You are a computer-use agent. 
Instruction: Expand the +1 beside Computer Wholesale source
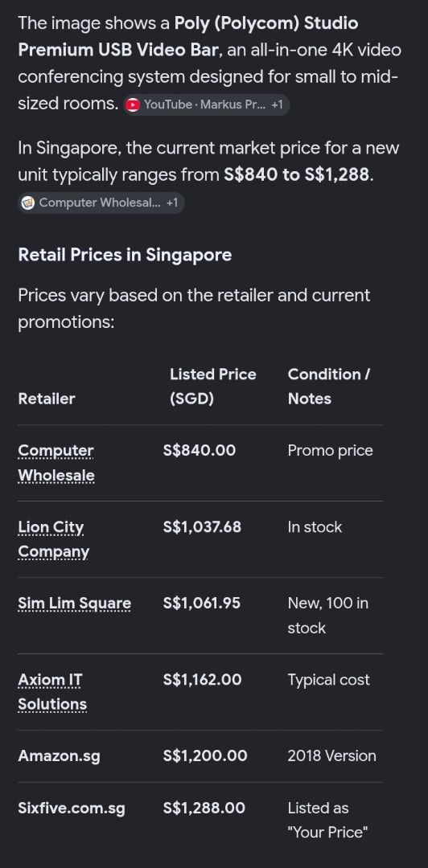(172, 203)
